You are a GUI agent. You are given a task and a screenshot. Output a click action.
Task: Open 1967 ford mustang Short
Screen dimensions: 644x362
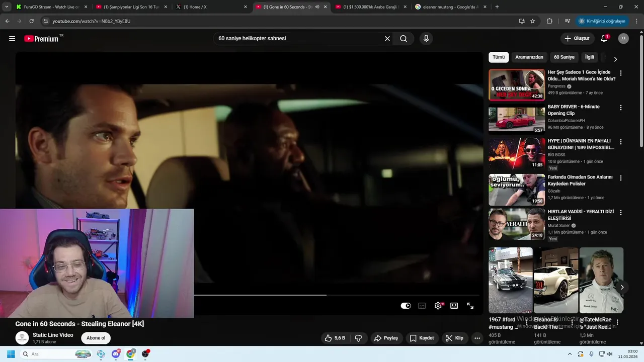(510, 281)
